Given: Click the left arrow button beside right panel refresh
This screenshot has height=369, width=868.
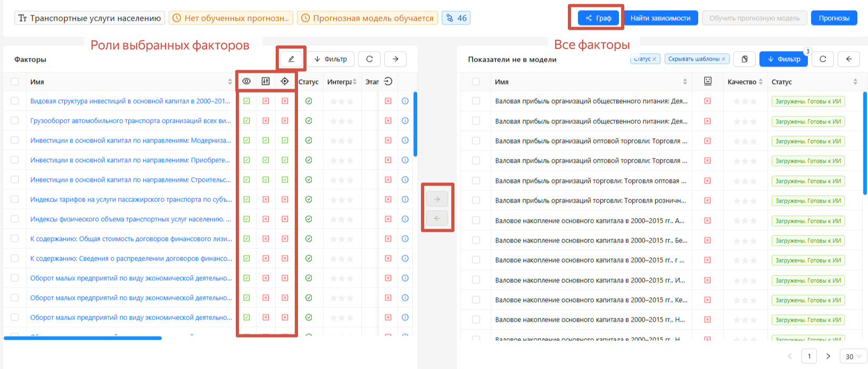Looking at the screenshot, I should click(849, 59).
